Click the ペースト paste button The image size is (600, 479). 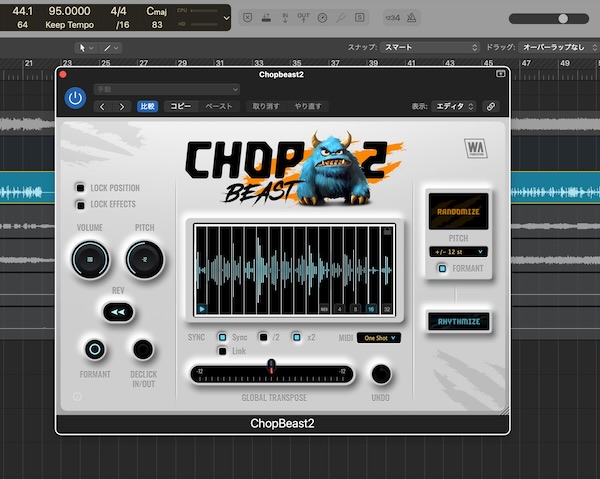[x=219, y=106]
